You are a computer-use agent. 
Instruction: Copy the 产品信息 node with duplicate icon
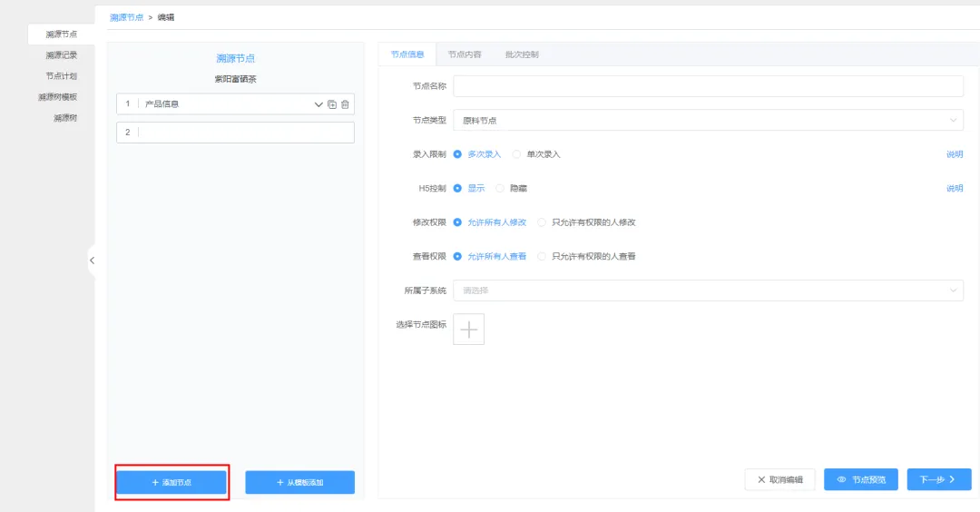point(332,104)
